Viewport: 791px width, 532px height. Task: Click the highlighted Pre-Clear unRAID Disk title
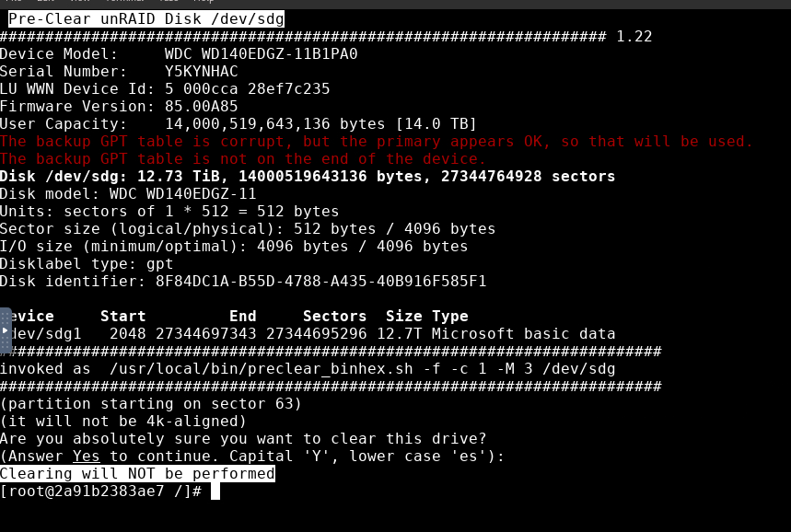coord(146,19)
